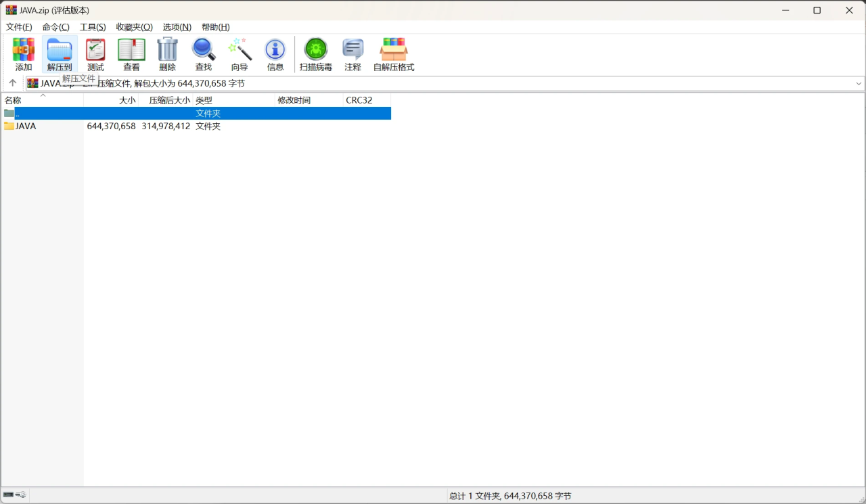Click the JAVA folder icon in list

click(9, 126)
